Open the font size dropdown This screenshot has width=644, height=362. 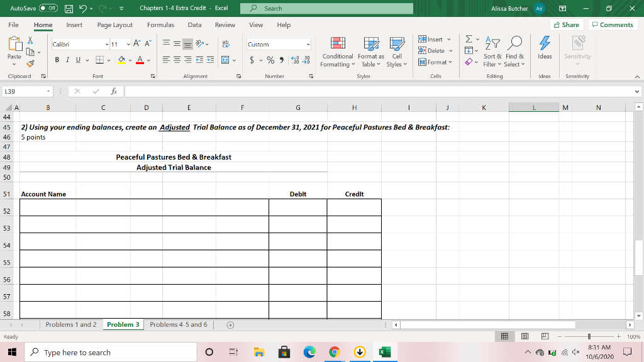click(x=128, y=45)
